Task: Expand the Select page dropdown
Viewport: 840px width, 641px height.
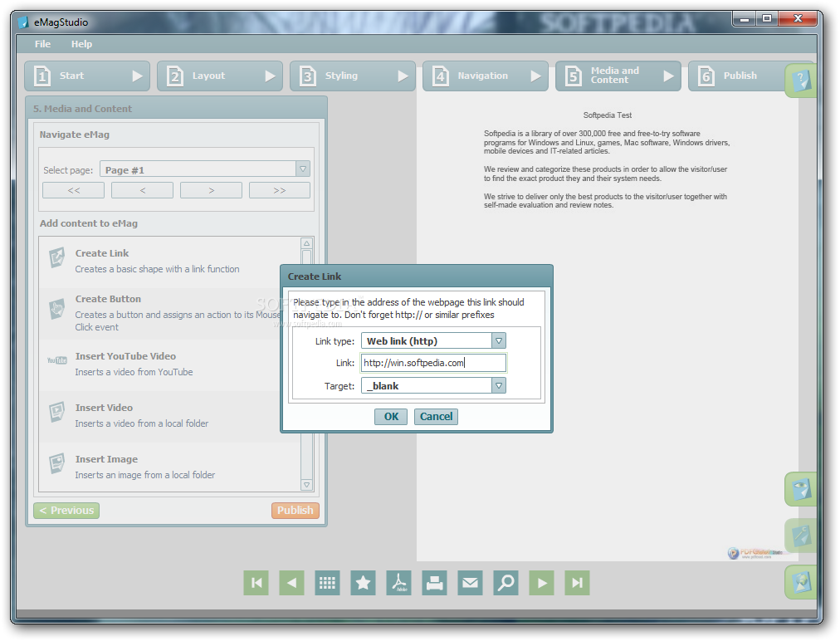Action: click(x=303, y=169)
